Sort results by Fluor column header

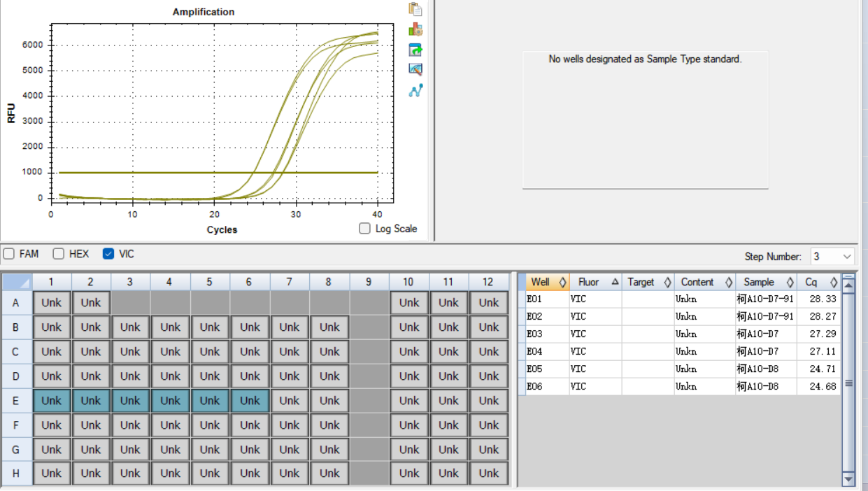click(x=595, y=282)
